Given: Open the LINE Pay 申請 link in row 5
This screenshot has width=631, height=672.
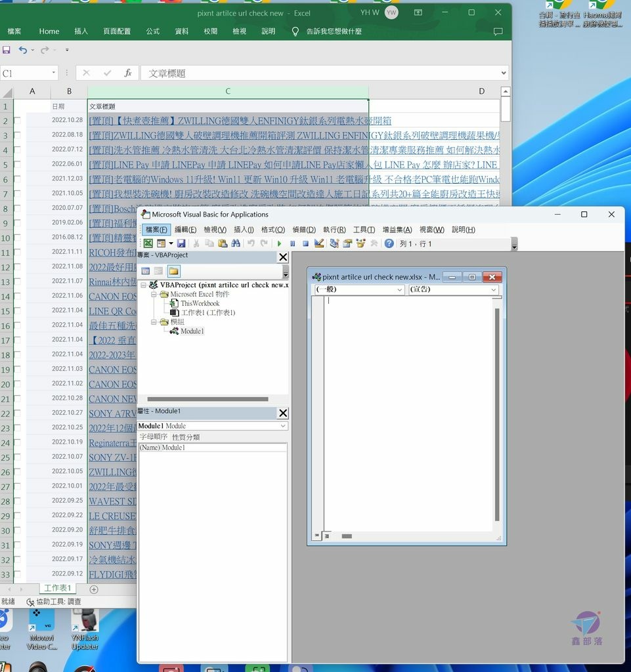Looking at the screenshot, I should tap(294, 165).
